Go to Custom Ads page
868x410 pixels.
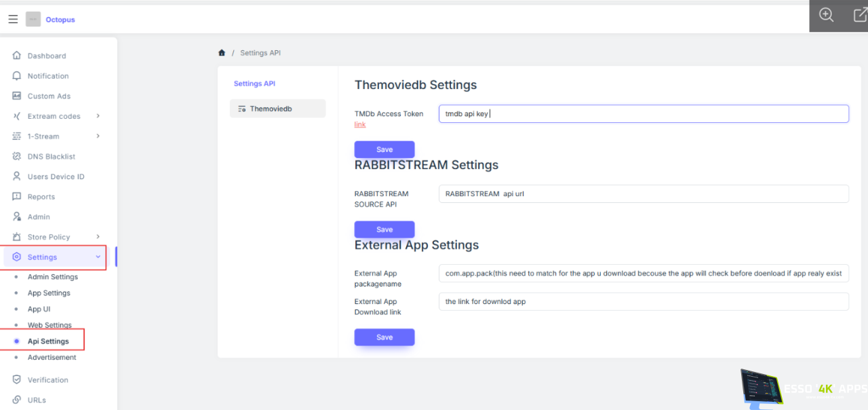coord(49,96)
